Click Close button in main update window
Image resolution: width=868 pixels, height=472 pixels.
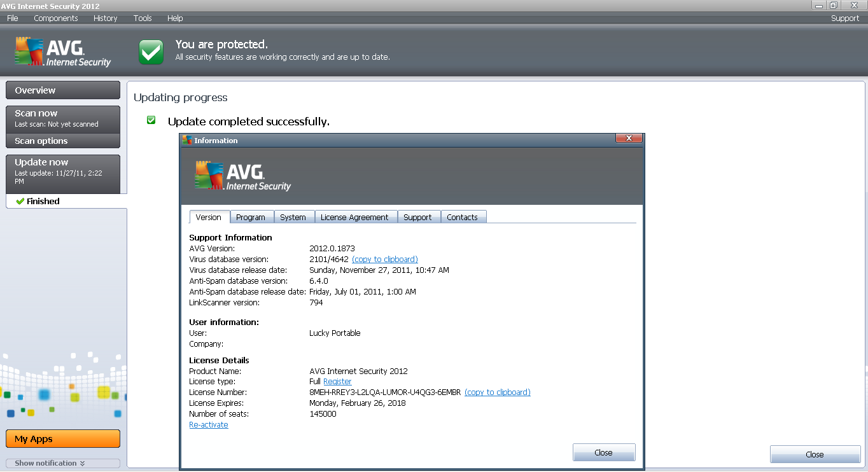coord(815,454)
